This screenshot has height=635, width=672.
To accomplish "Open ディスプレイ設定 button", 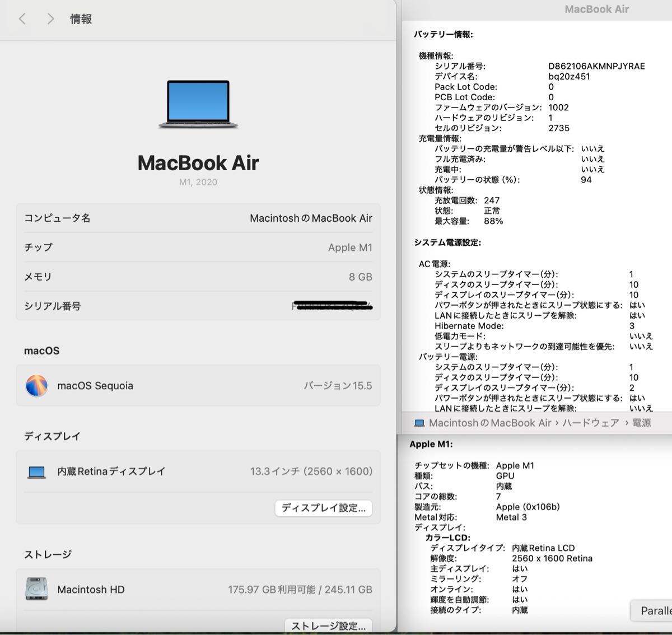I will 324,508.
